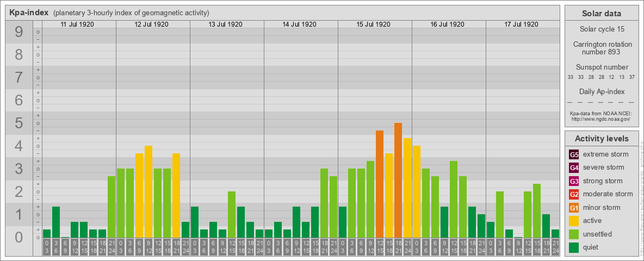Click the light green 15-18 bar on 17 Jul
This screenshot has height=261, width=644.
coord(536,211)
